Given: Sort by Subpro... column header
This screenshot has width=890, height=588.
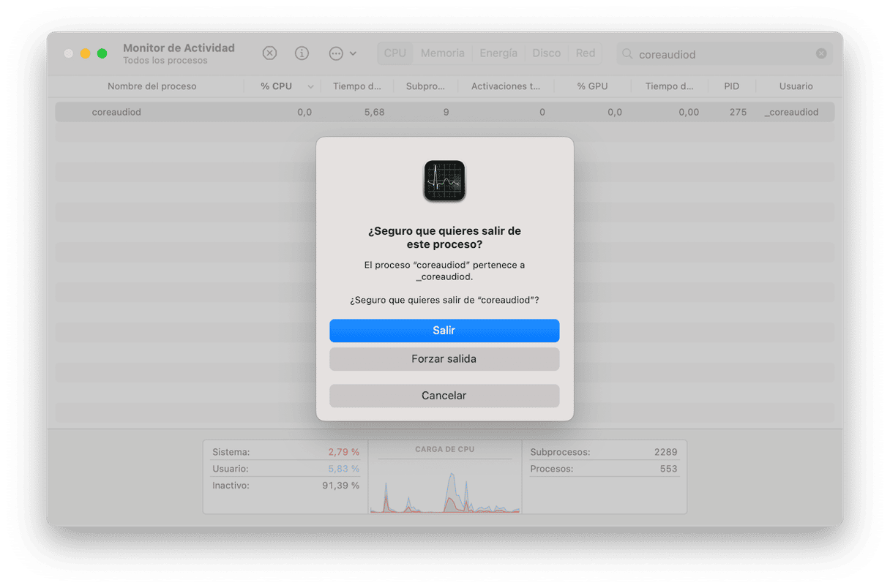Looking at the screenshot, I should pyautogui.click(x=425, y=86).
